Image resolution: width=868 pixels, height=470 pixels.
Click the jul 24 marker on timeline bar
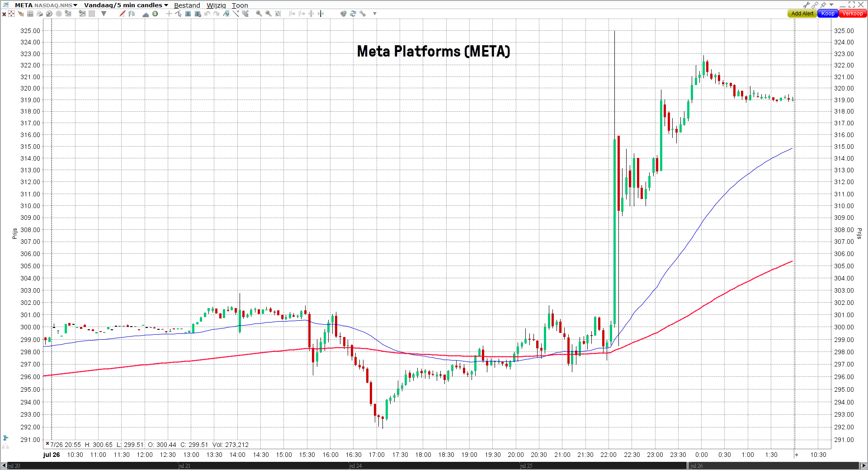tap(355, 465)
